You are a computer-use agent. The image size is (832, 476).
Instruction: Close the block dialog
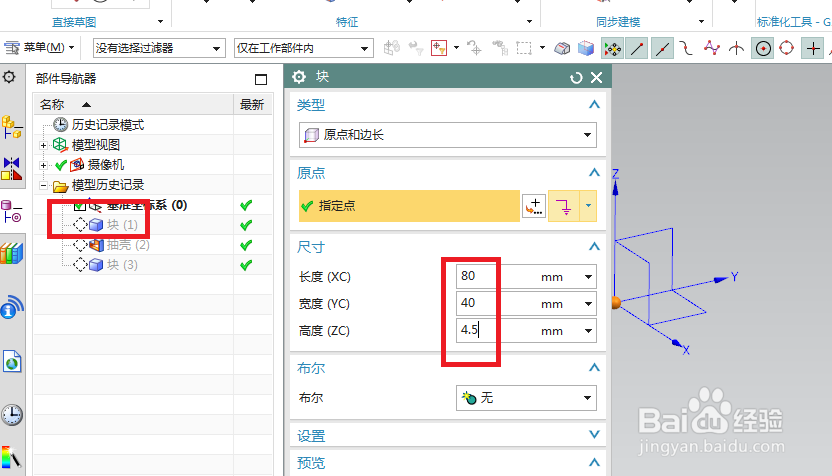(x=596, y=77)
